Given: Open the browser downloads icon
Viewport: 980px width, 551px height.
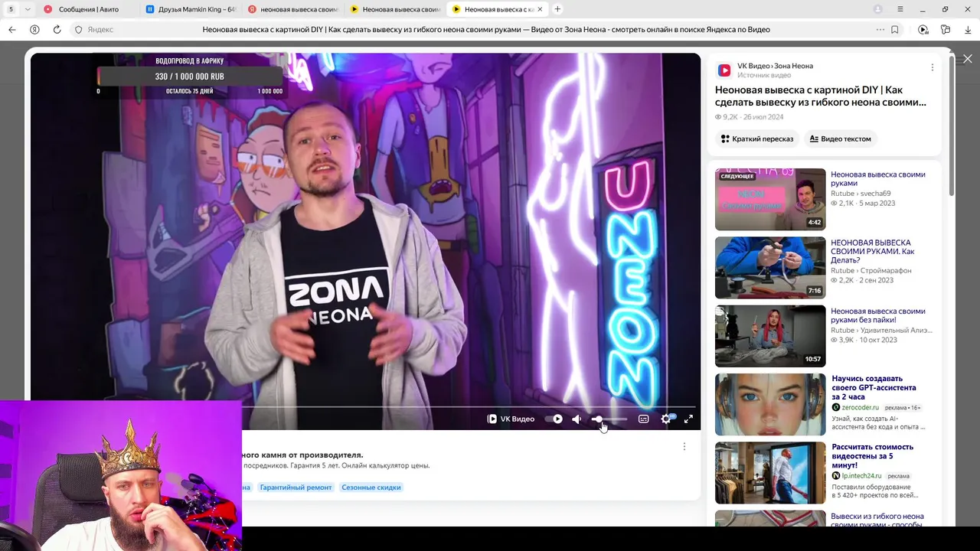Looking at the screenshot, I should pos(969,30).
